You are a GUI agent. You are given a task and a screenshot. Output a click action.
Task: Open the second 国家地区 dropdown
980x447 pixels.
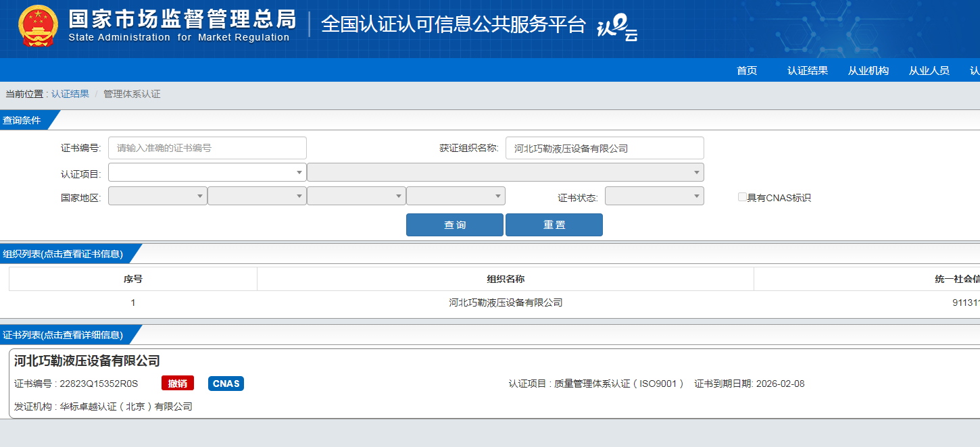click(x=257, y=196)
